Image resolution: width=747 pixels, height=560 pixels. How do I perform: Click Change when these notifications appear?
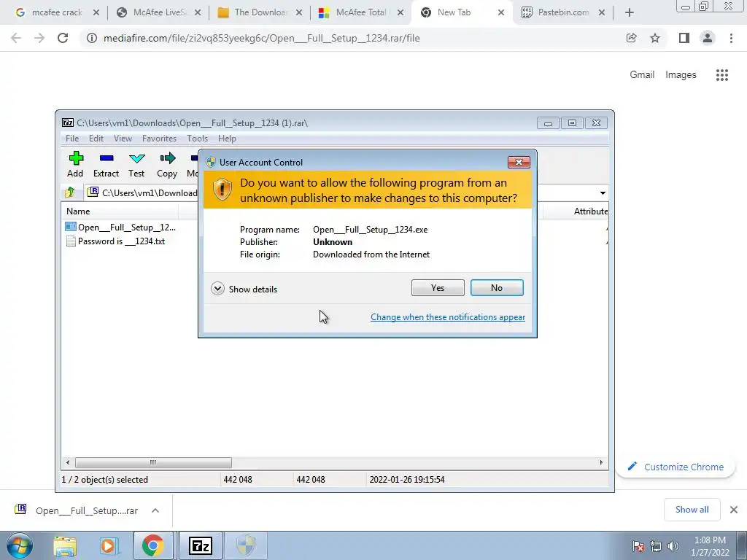tap(448, 317)
